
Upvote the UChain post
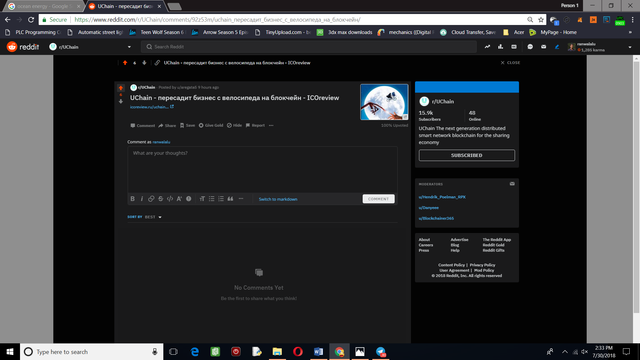tap(121, 88)
